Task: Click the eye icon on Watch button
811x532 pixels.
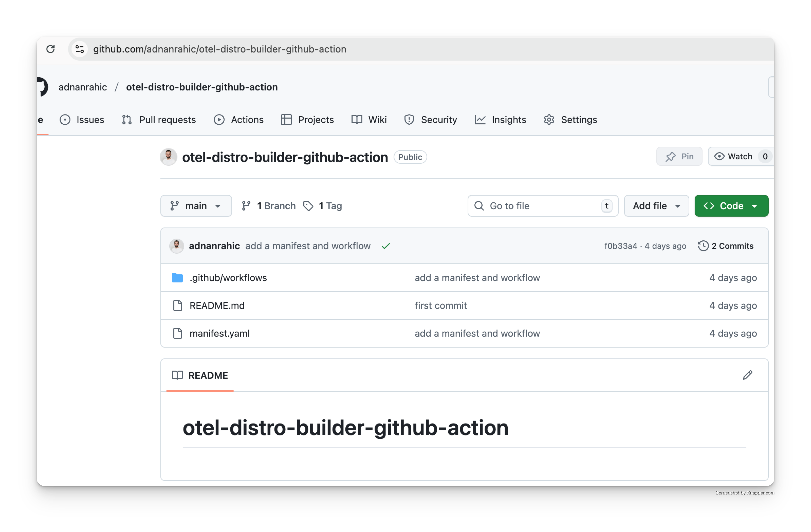Action: click(719, 156)
